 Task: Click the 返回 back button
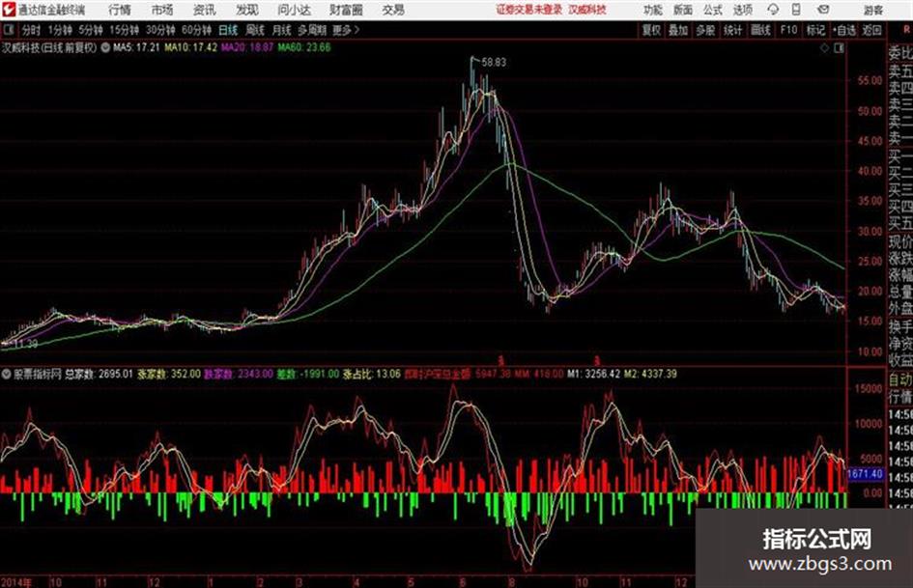pyautogui.click(x=871, y=30)
